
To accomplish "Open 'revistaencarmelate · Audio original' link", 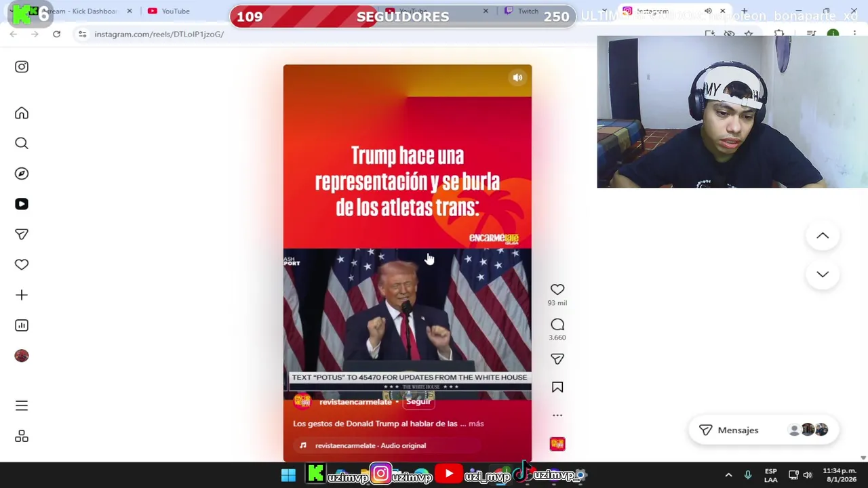I will pos(370,445).
